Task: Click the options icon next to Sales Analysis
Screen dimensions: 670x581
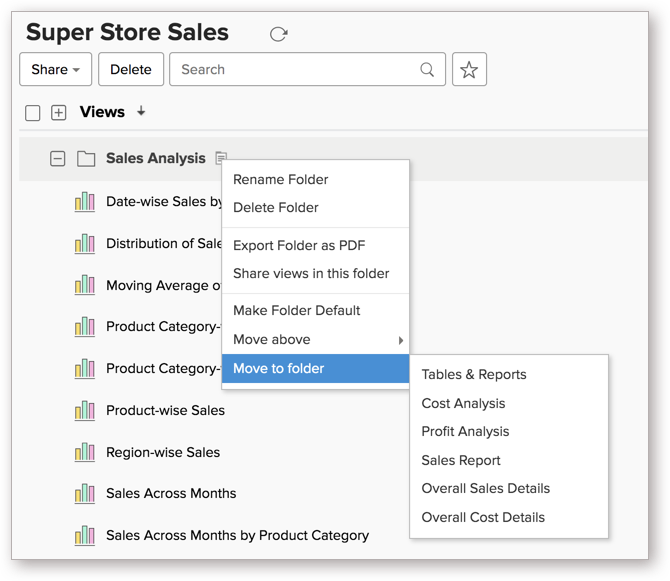Action: click(221, 158)
